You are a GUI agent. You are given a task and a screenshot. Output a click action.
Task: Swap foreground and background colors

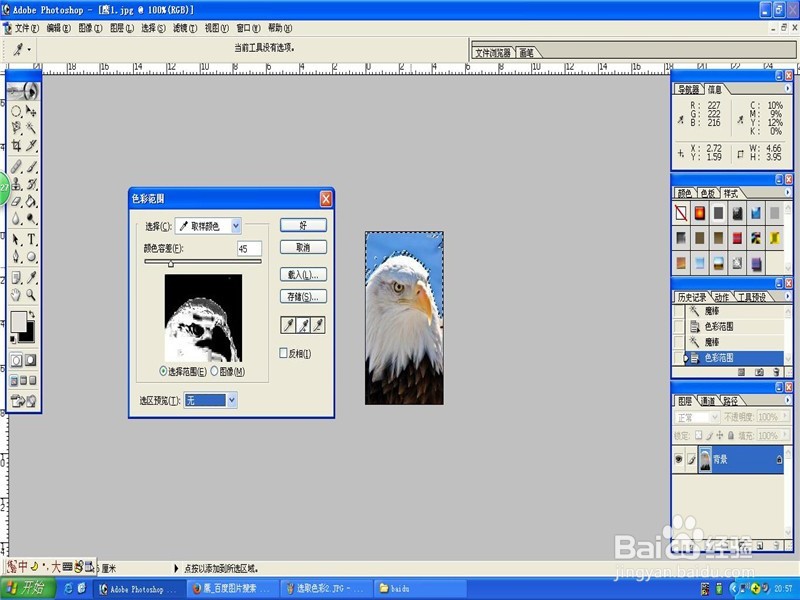tap(32, 314)
